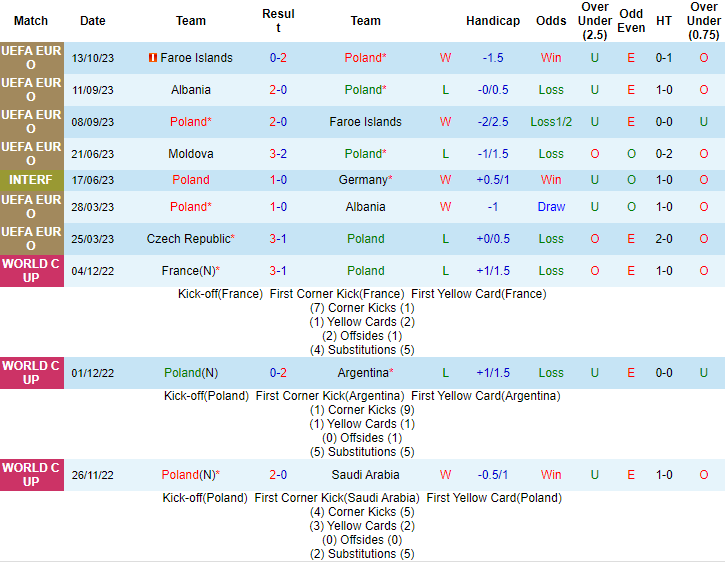Open the Czech Republic team link
725x562 pixels.
click(x=188, y=239)
